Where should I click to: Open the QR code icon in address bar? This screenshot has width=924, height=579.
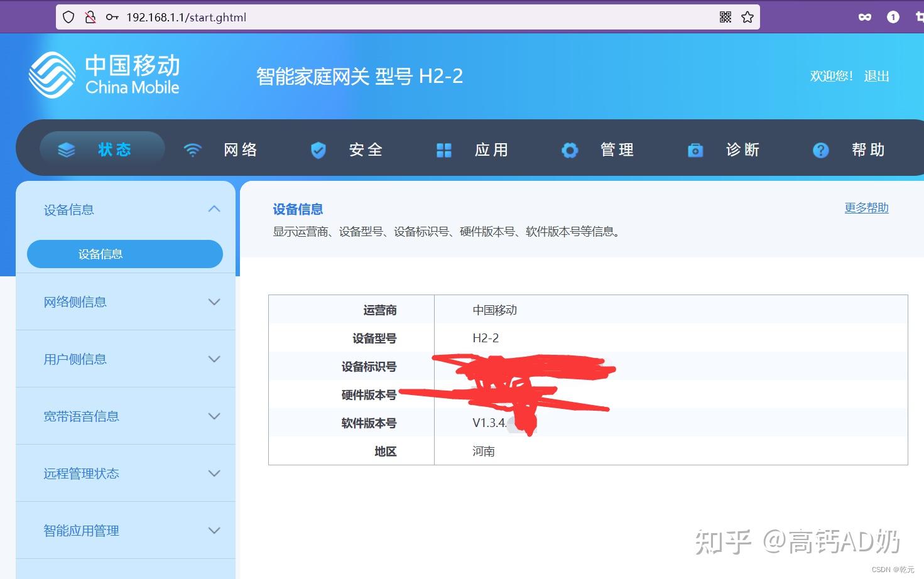point(726,17)
